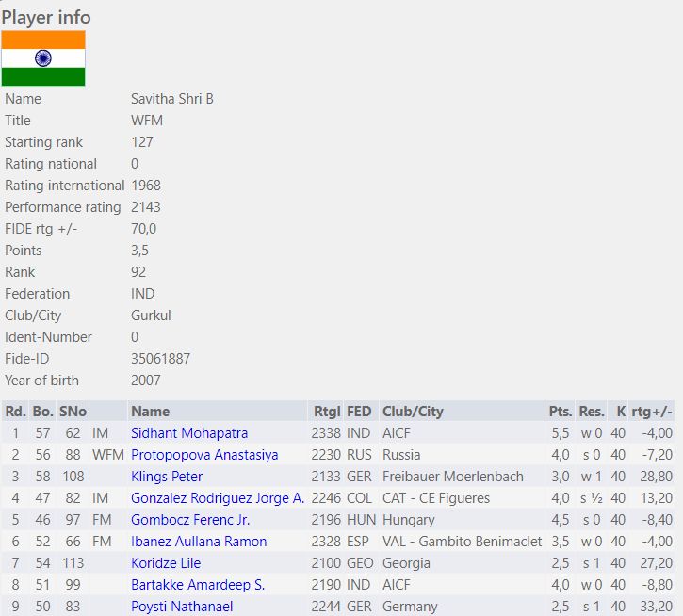Click the rtg+/- column header

(x=652, y=412)
